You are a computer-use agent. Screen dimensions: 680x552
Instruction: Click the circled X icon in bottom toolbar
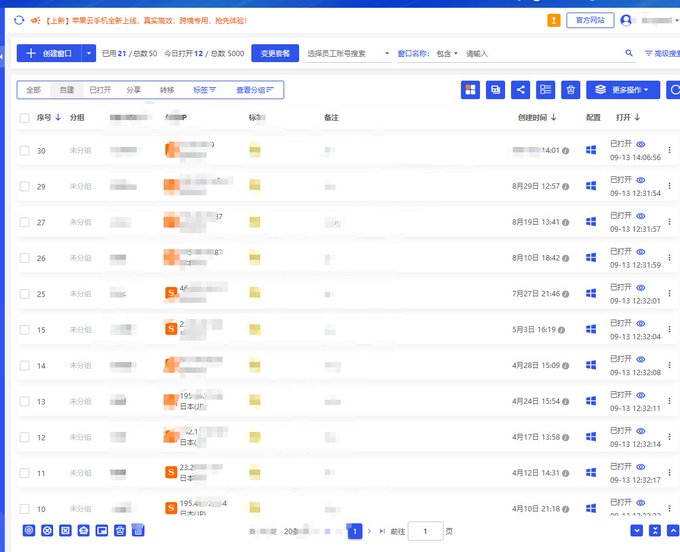click(47, 530)
